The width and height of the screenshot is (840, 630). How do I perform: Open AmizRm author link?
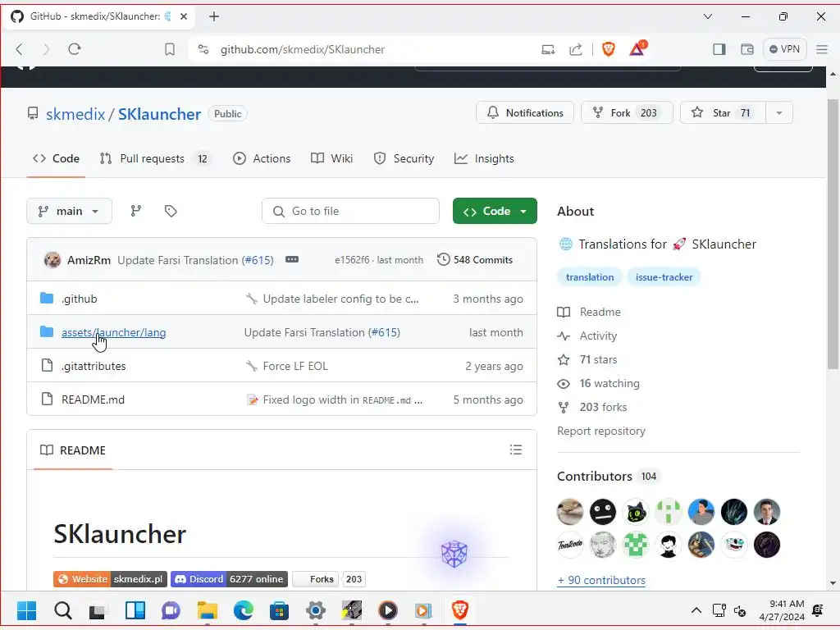coord(89,260)
